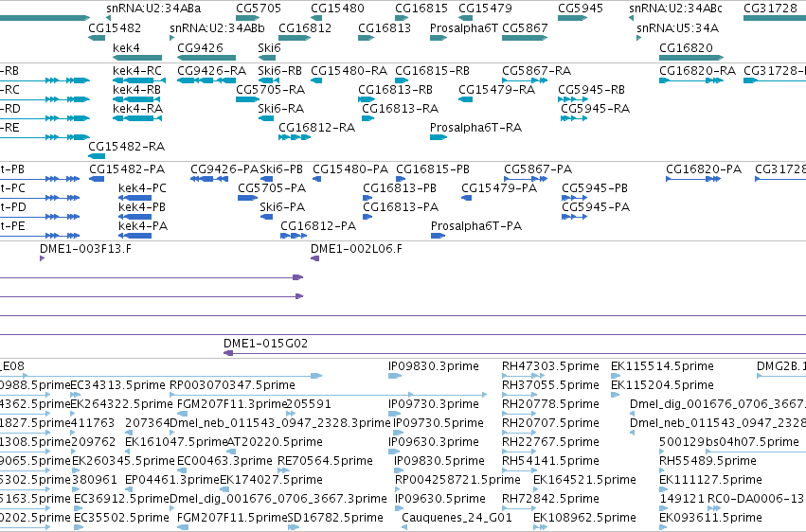Select the RP004258721.5prime EST label
The width and height of the screenshot is (806, 532).
pyautogui.click(x=457, y=480)
